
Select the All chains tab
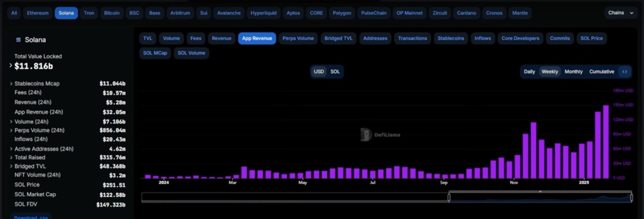click(x=14, y=13)
